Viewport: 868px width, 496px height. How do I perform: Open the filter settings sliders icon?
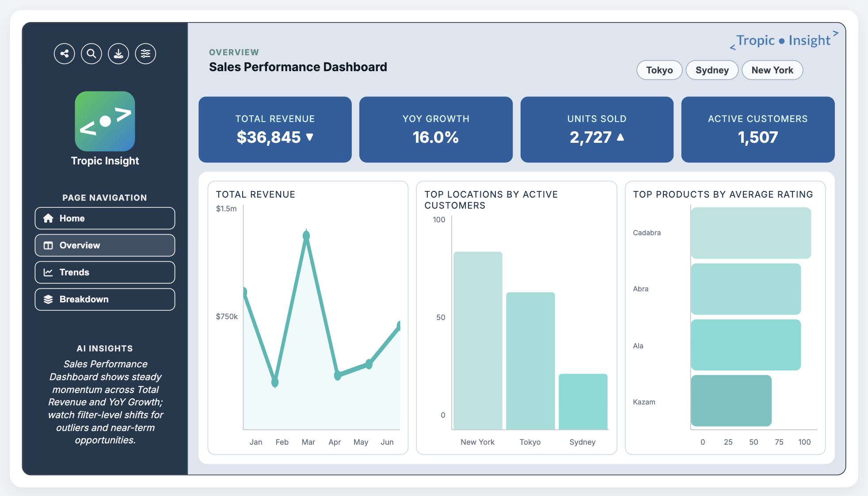click(145, 53)
